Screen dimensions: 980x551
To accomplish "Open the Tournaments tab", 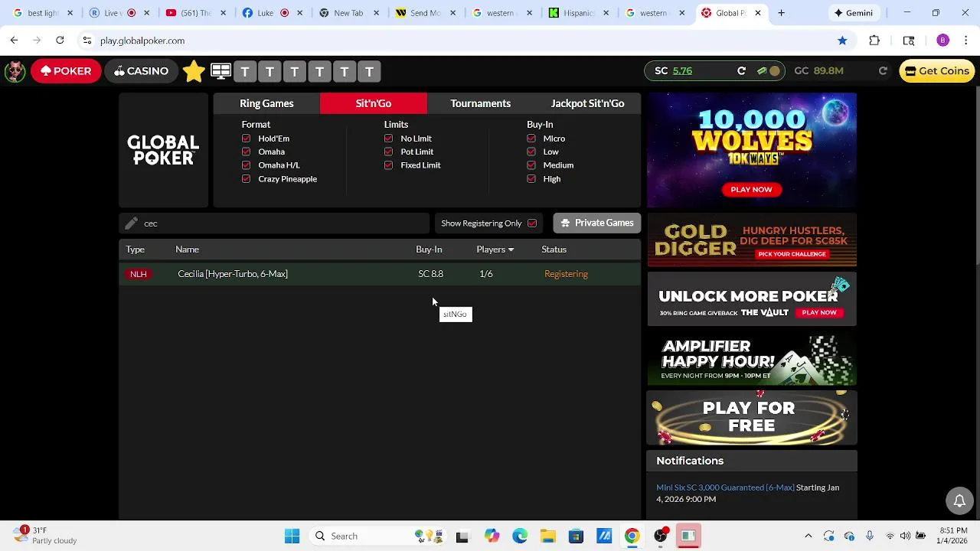I will [x=480, y=103].
